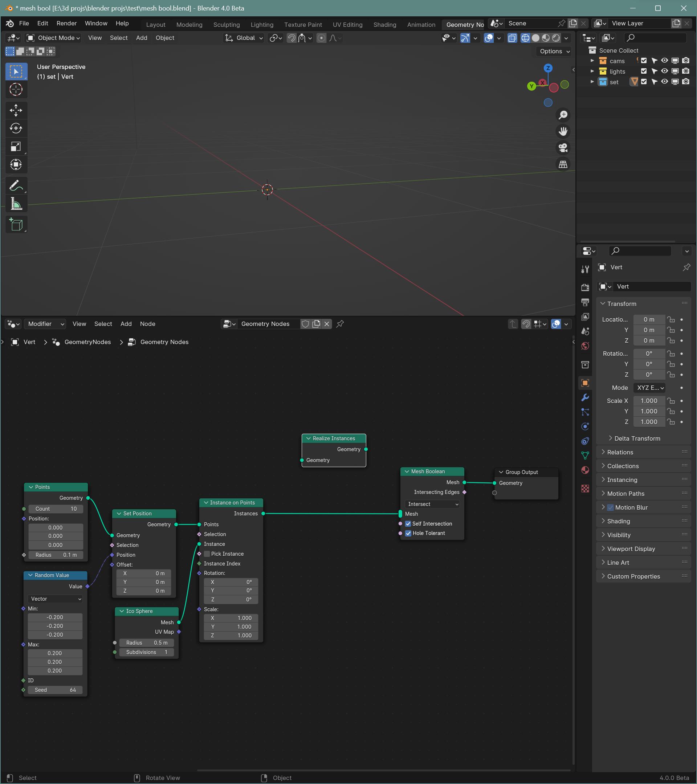697x784 pixels.
Task: Exclude cams collection from view layer
Action: point(644,61)
